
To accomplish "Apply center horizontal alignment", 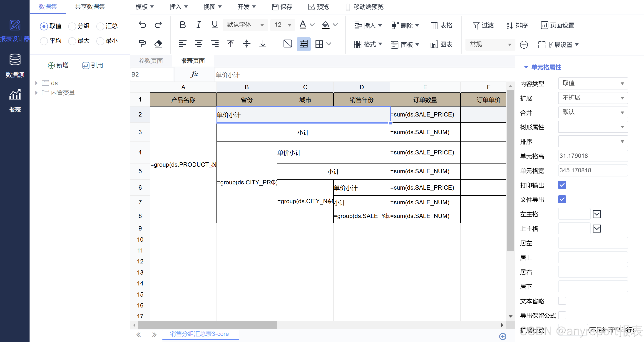I will (199, 44).
